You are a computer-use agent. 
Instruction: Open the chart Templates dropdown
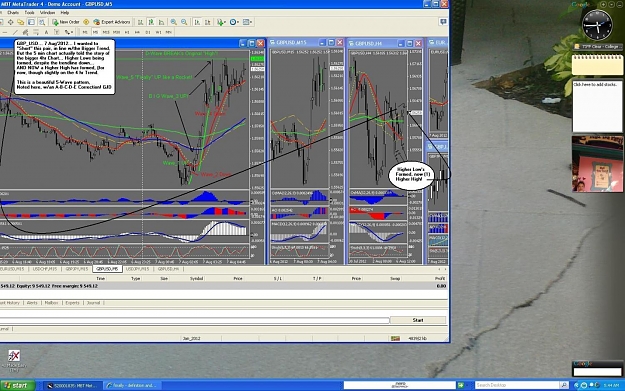[x=247, y=22]
